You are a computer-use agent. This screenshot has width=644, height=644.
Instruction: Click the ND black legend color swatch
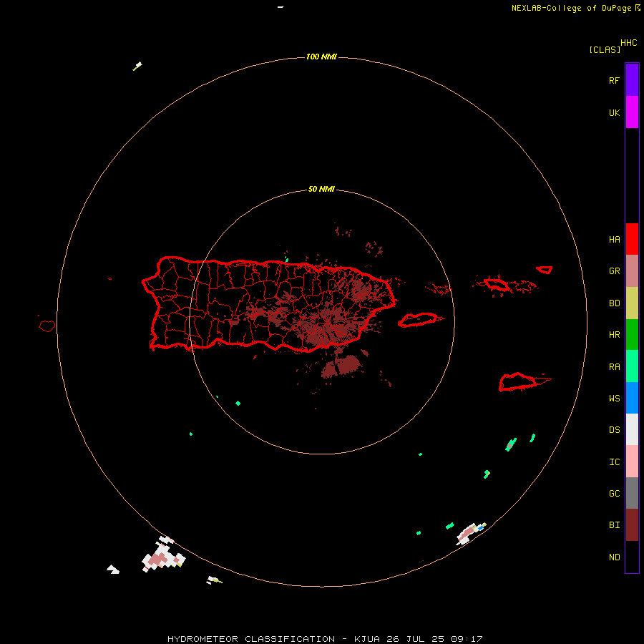coord(632,557)
